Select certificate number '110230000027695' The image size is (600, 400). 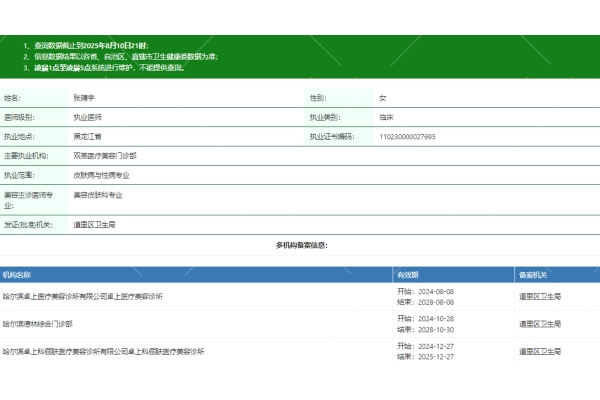407,137
